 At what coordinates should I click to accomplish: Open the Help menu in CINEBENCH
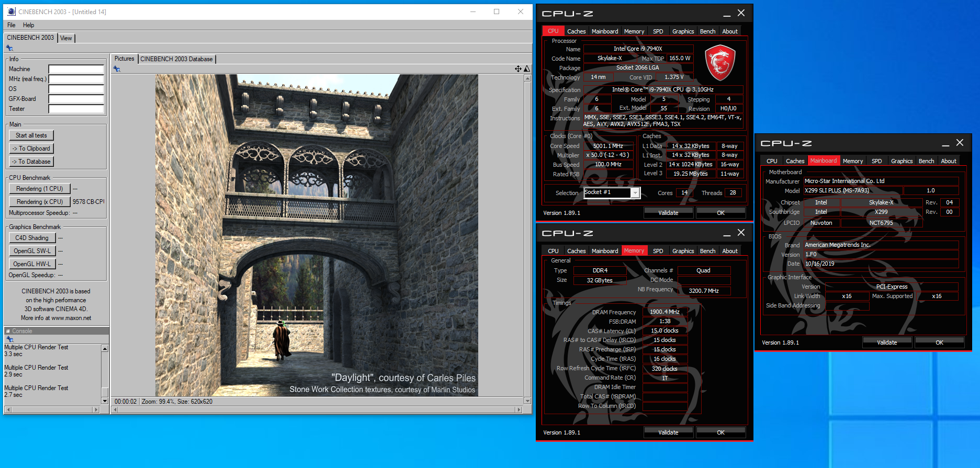(28, 25)
